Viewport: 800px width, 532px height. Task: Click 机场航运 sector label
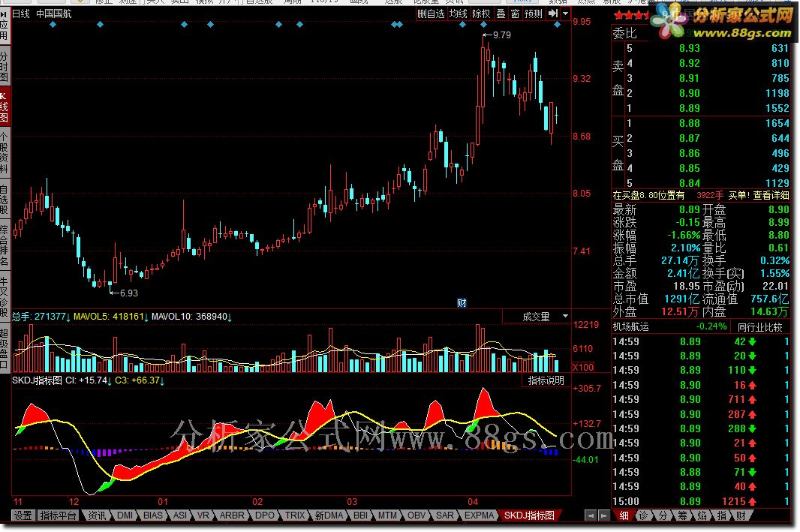(630, 327)
